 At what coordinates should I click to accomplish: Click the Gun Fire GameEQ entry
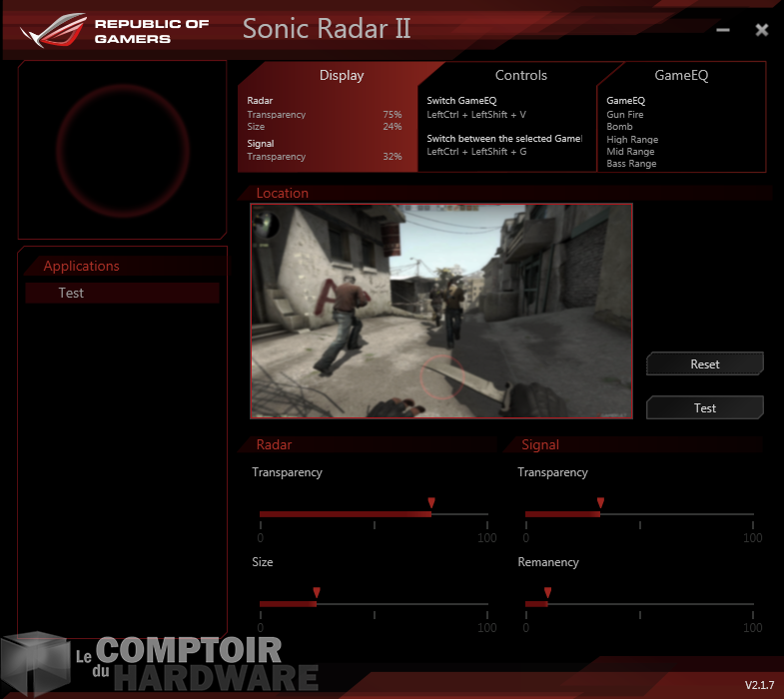tap(625, 115)
